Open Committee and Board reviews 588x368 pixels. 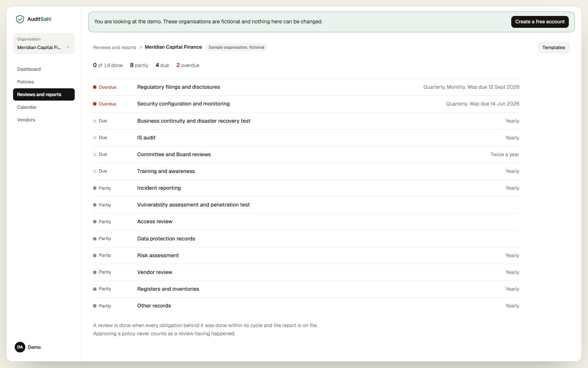click(306, 155)
